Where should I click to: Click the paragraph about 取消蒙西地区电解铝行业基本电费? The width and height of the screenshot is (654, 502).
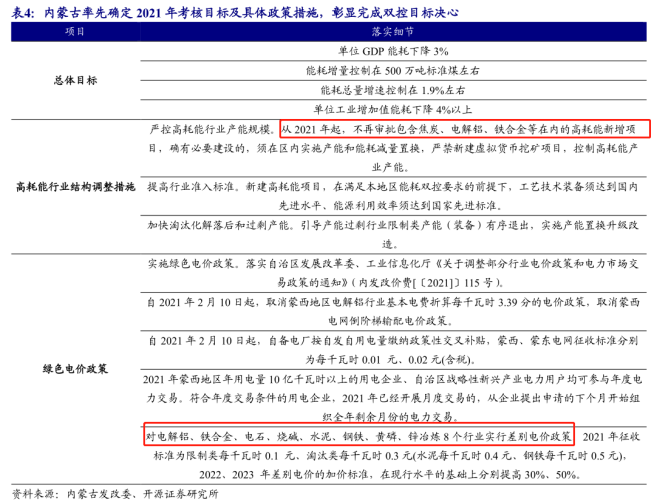393,310
